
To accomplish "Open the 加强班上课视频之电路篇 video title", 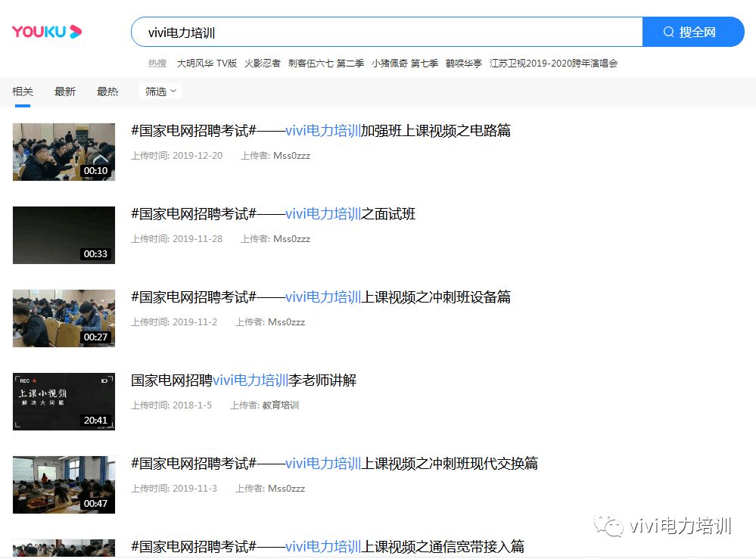I will click(x=321, y=131).
